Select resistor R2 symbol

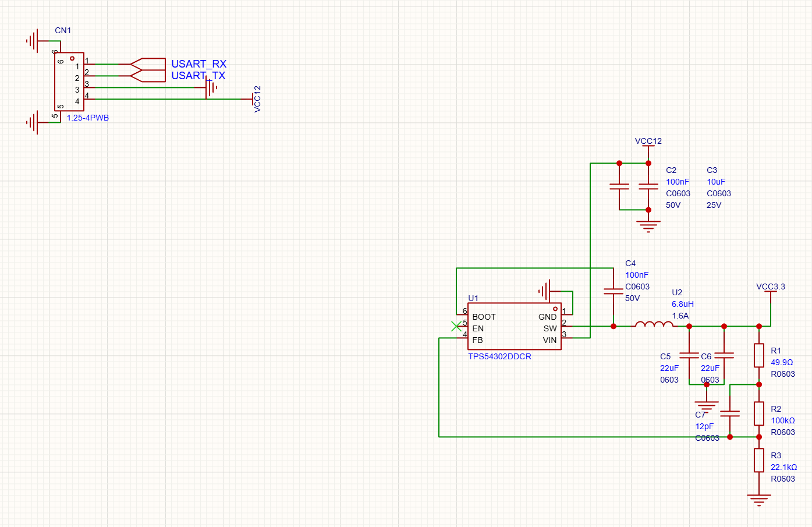(x=758, y=413)
